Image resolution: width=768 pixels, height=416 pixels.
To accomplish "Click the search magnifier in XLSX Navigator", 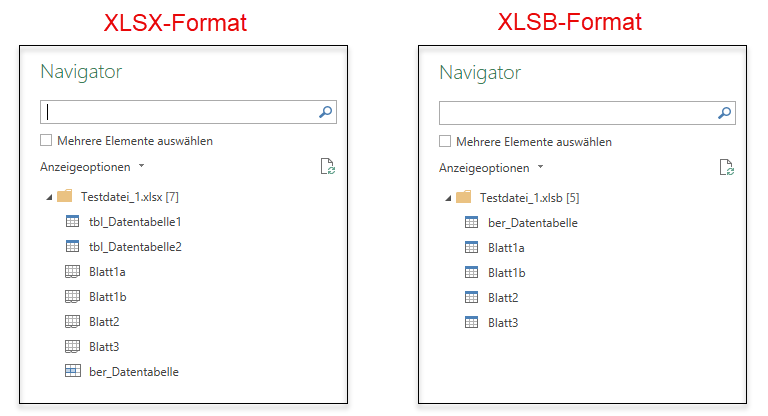I will click(326, 112).
